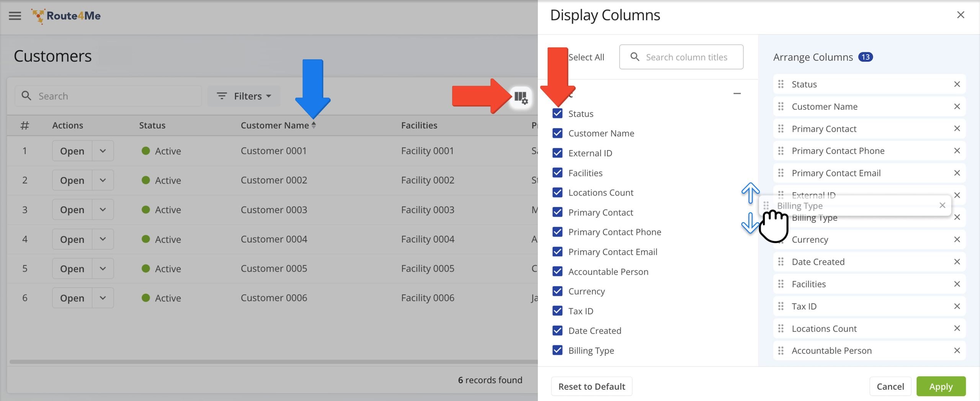Open the hamburger navigation menu
This screenshot has width=980, height=401.
(x=15, y=16)
